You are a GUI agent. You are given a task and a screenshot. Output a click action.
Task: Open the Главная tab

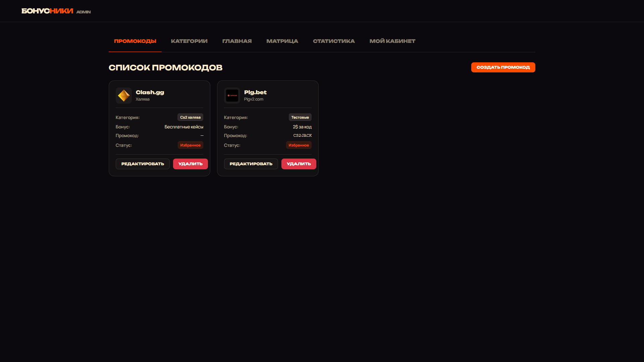click(237, 41)
